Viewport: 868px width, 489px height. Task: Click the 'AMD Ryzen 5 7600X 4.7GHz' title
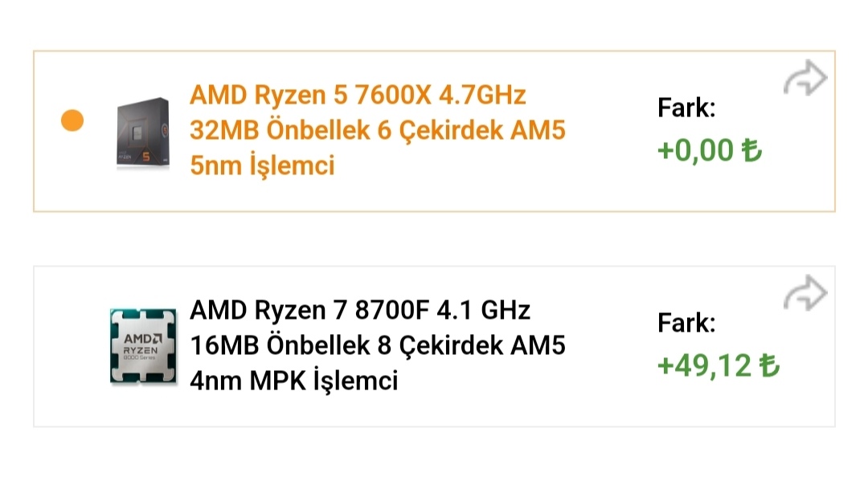pos(358,95)
